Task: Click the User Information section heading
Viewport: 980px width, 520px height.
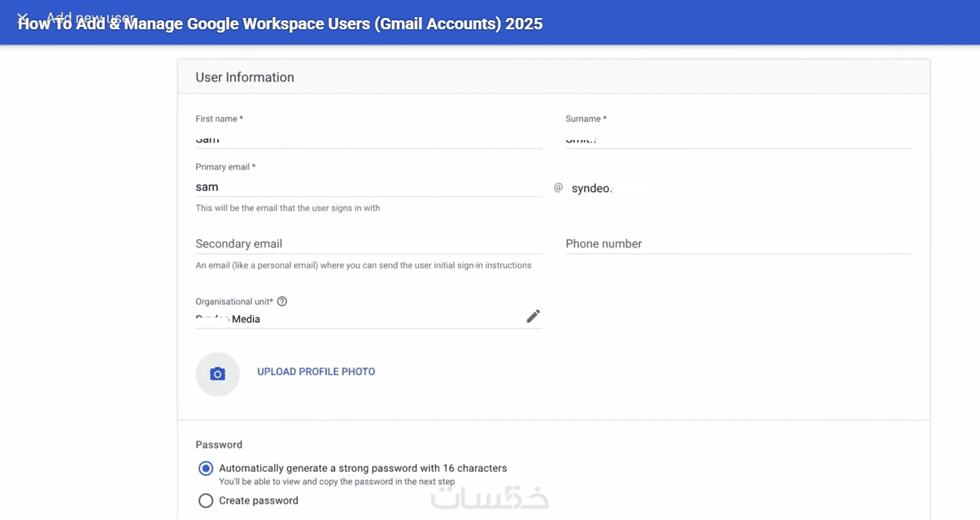Action: click(x=245, y=77)
